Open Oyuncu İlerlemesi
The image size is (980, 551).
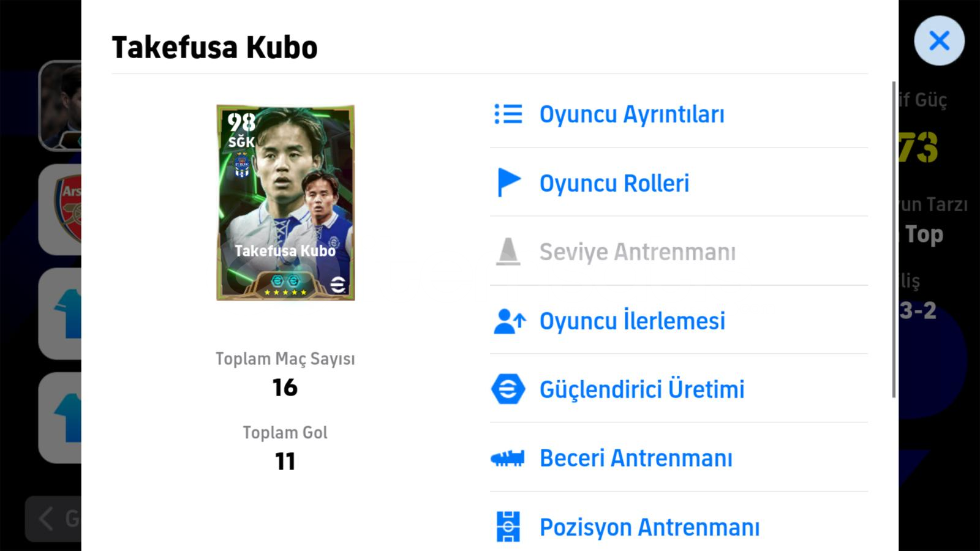click(x=679, y=320)
